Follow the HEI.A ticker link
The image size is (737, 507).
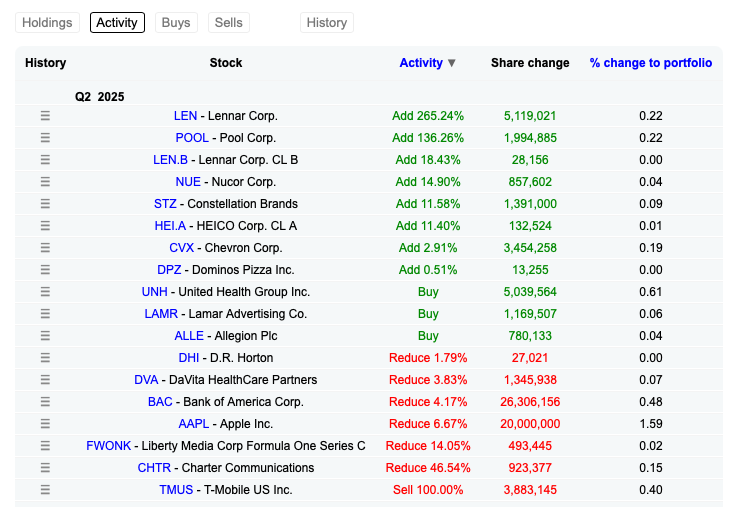[x=170, y=226]
